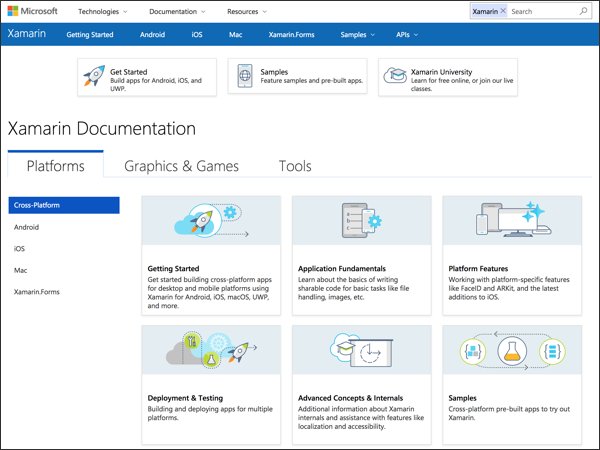Open the Deployment & Testing card illustration
This screenshot has height=450, width=600.
click(211, 350)
